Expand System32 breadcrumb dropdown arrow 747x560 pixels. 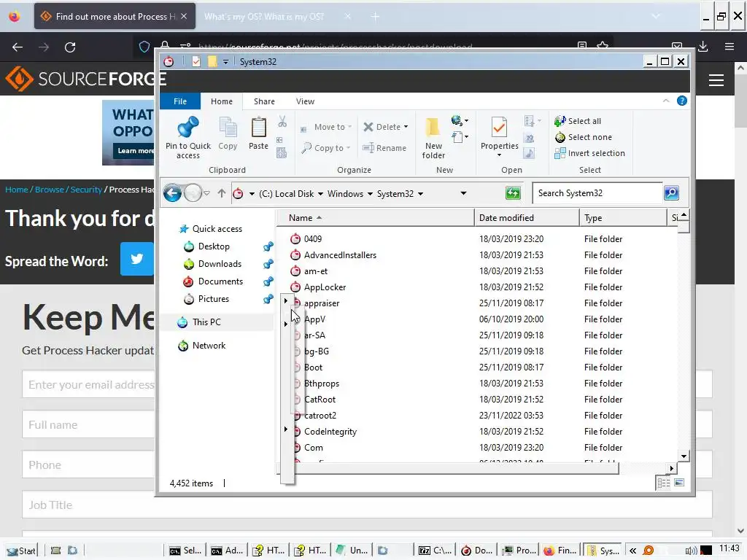pos(420,194)
